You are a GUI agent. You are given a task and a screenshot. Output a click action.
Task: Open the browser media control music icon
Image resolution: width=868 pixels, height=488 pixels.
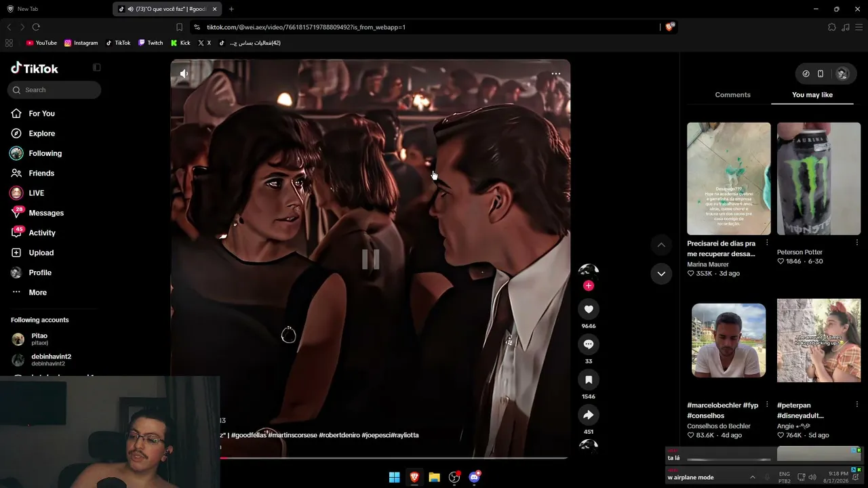846,27
